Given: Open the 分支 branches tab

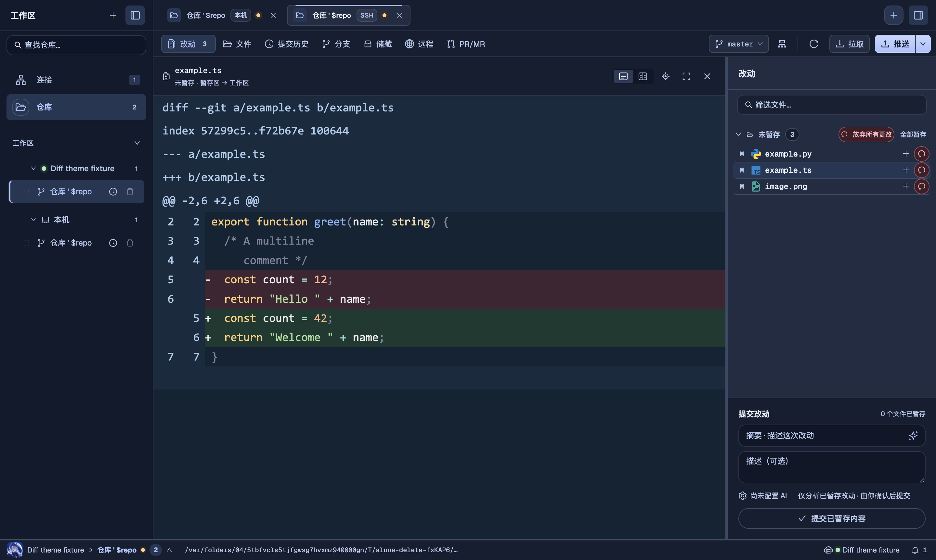Looking at the screenshot, I should coord(336,44).
